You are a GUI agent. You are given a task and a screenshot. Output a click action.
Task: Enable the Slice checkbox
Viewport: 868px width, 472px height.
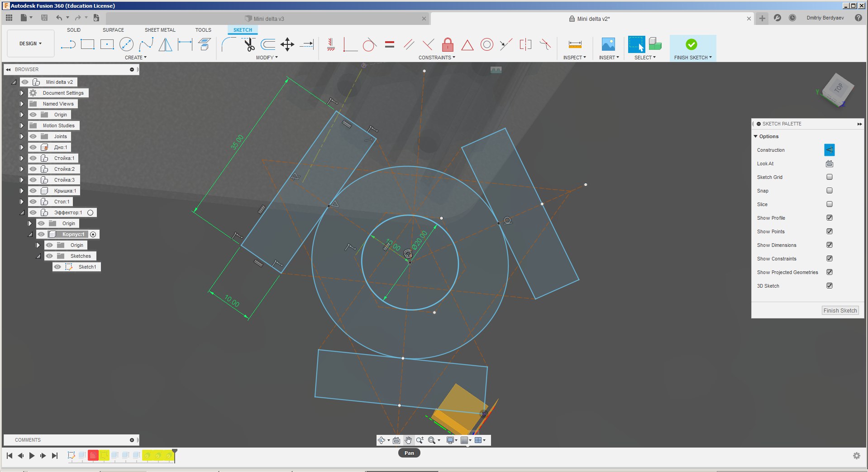[829, 204]
